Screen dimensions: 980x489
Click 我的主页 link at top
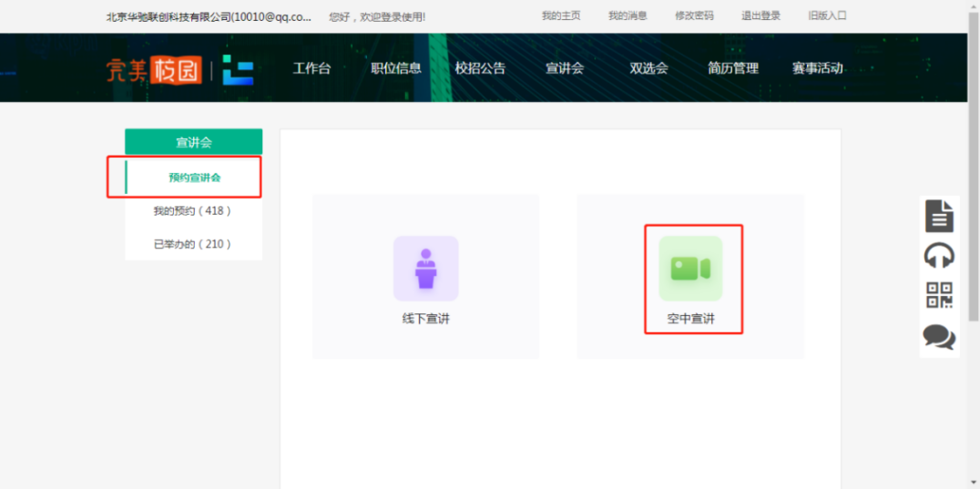tap(561, 15)
